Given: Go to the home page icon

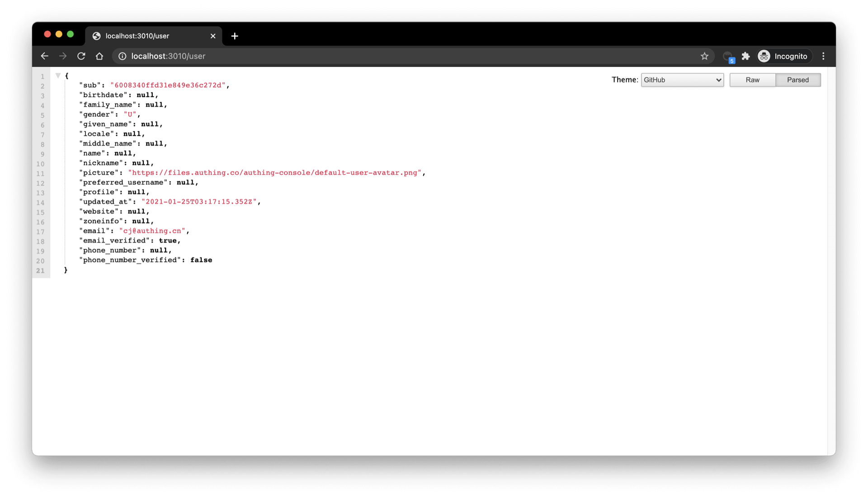Looking at the screenshot, I should (99, 56).
